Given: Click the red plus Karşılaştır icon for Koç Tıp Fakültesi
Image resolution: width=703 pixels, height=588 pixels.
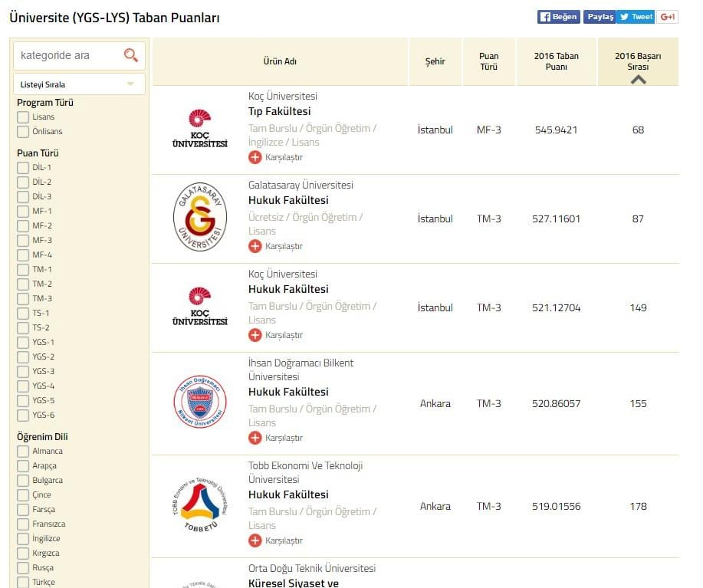Looking at the screenshot, I should [255, 157].
